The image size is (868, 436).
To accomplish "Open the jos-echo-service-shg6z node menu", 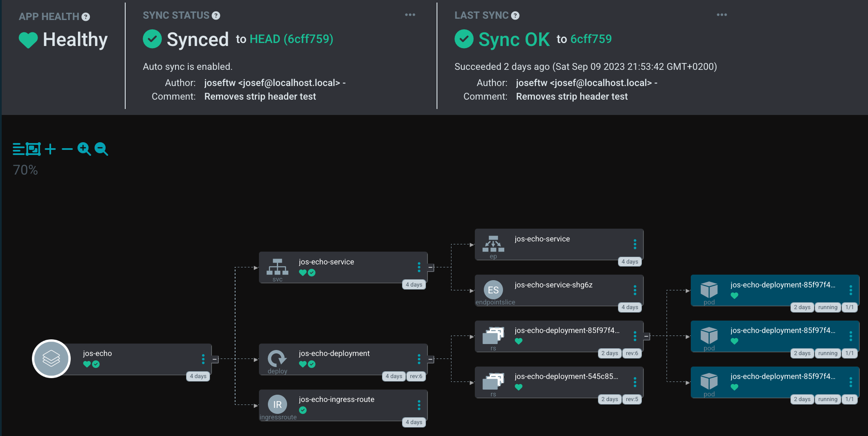I will click(635, 290).
